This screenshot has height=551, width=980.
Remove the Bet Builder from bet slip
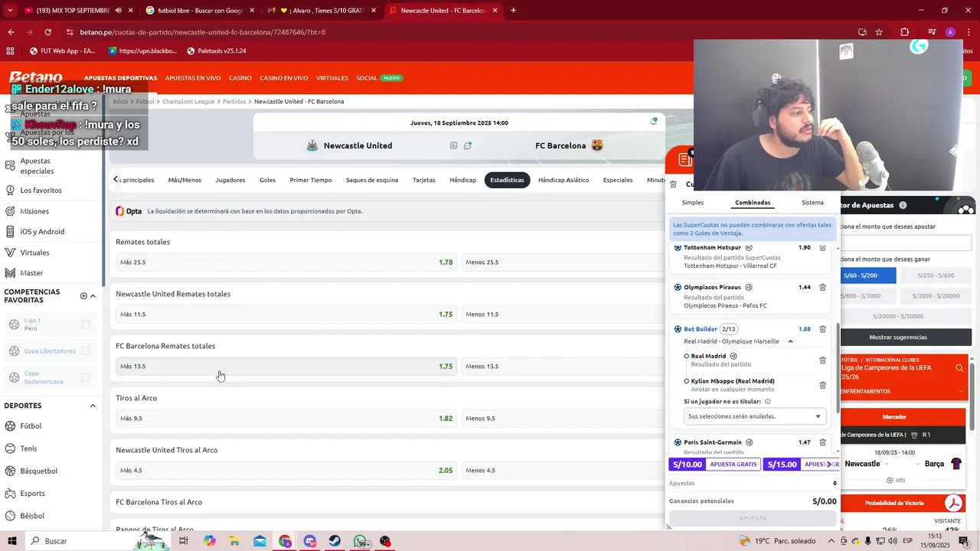[822, 329]
